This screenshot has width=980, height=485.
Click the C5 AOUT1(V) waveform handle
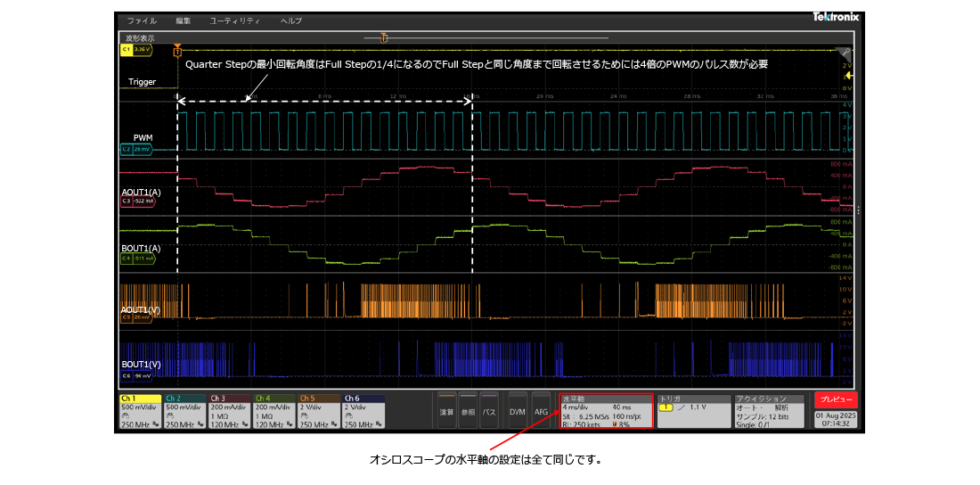[x=137, y=316]
